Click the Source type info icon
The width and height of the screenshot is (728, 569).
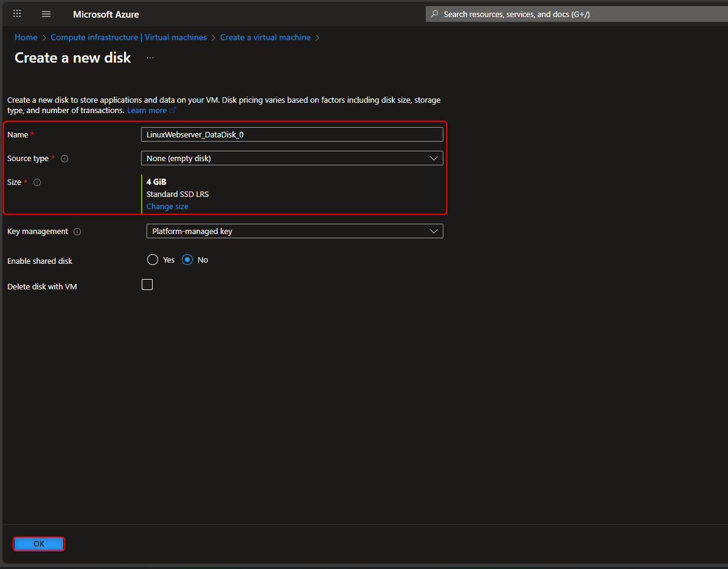point(64,158)
